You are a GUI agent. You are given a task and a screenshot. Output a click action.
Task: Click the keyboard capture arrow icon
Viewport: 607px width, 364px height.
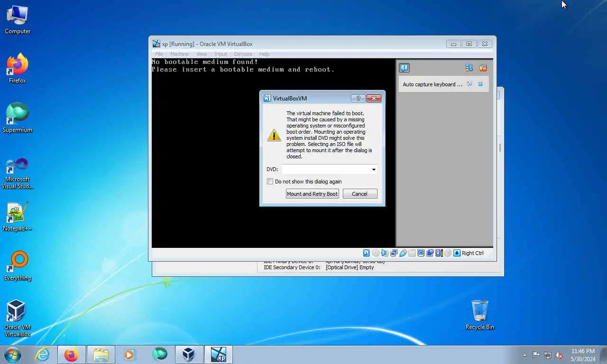(457, 253)
